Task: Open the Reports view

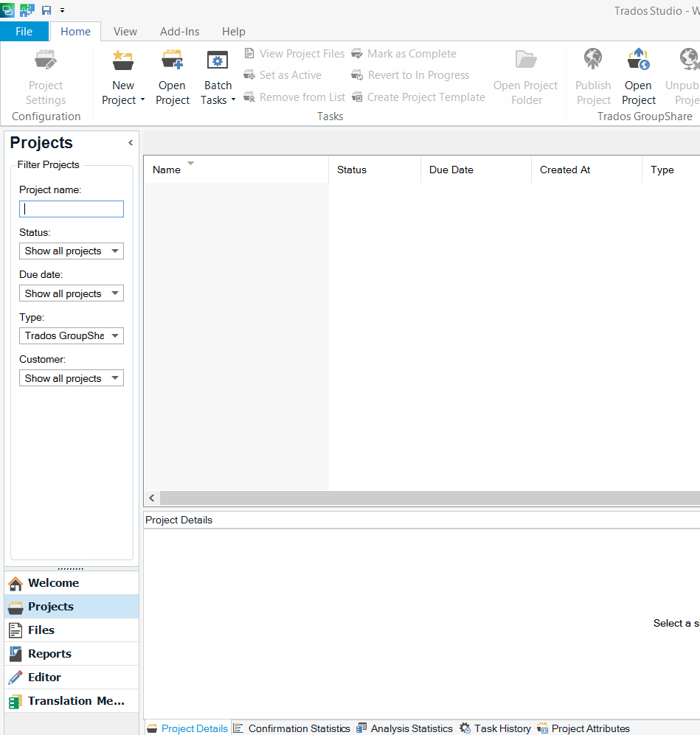Action: click(72, 653)
